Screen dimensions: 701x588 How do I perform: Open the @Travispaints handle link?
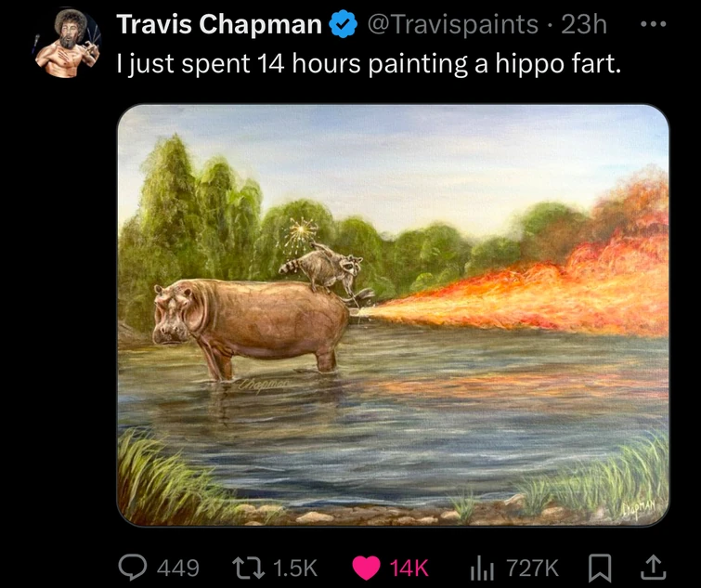coord(453,26)
